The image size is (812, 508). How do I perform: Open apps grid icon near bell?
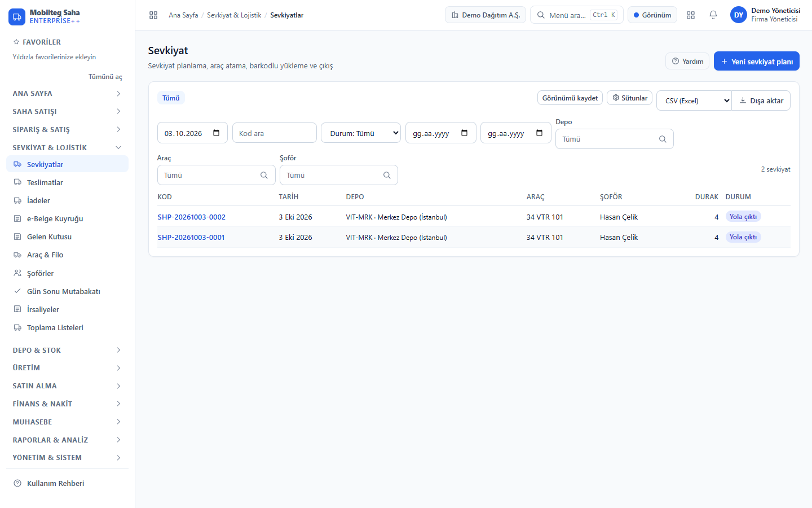(691, 15)
